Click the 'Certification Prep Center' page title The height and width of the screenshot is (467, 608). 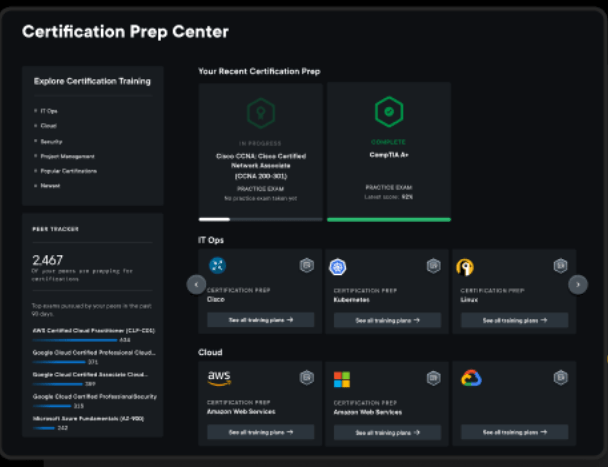click(125, 32)
